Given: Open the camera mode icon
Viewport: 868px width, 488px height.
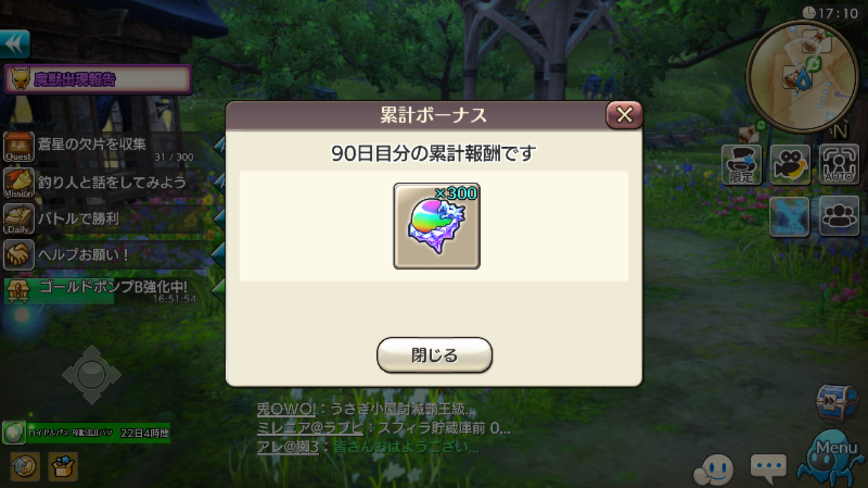Looking at the screenshot, I should 790,165.
